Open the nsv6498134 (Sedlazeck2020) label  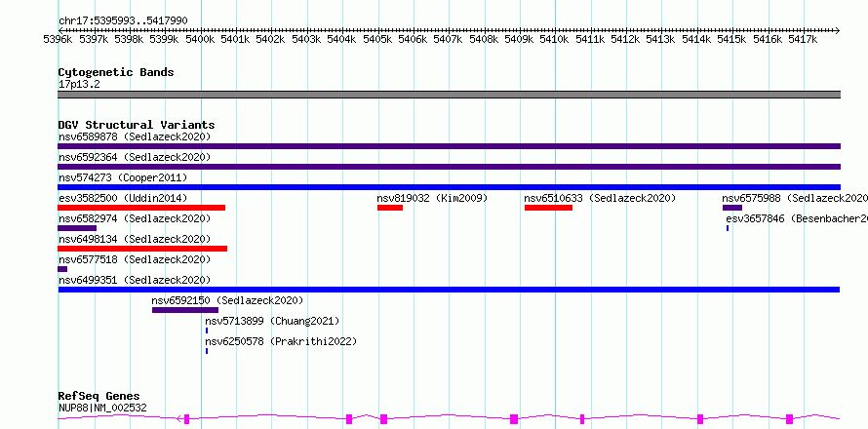tap(135, 239)
